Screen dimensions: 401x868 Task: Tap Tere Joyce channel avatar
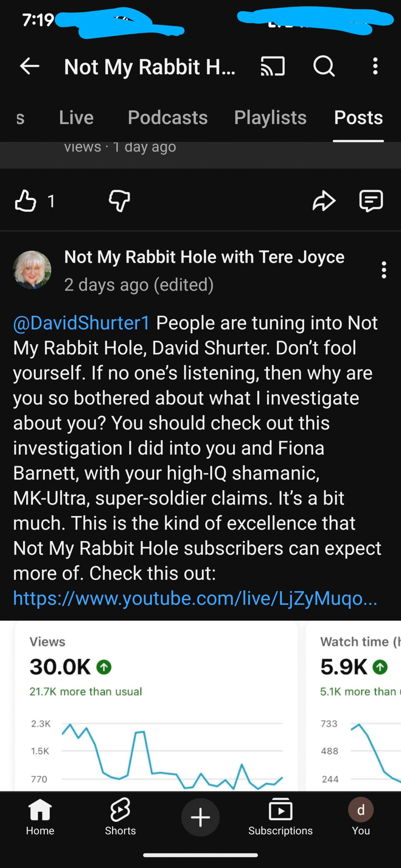tap(32, 270)
